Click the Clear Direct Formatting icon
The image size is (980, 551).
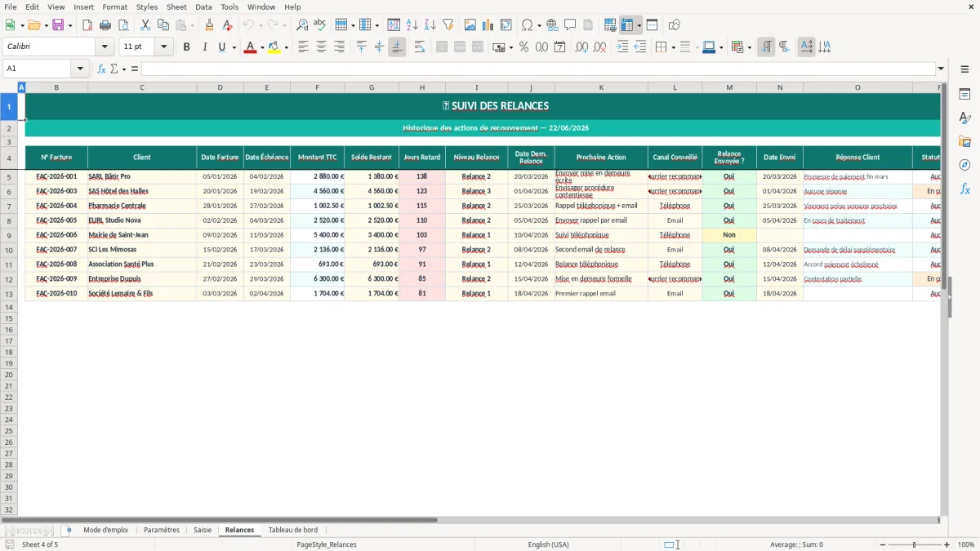point(226,25)
